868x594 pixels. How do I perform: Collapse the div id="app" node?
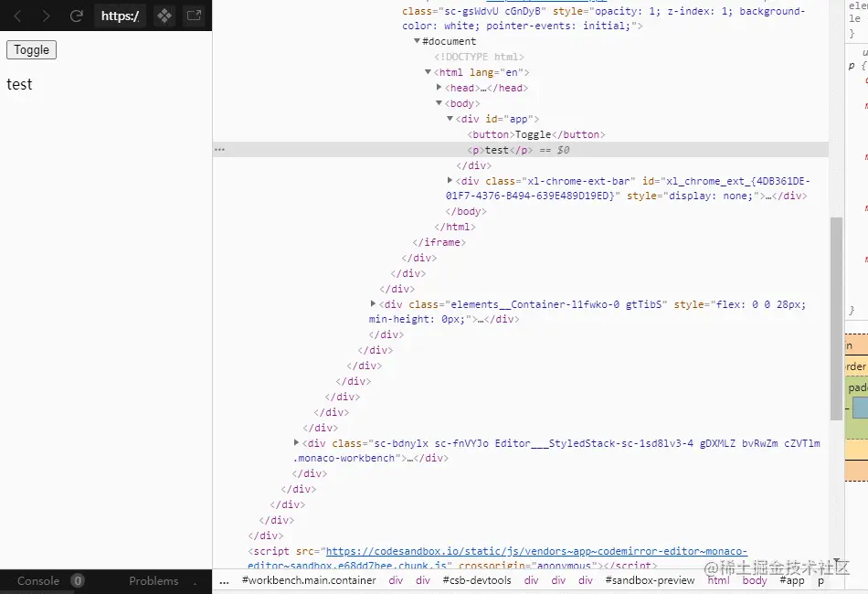[450, 119]
